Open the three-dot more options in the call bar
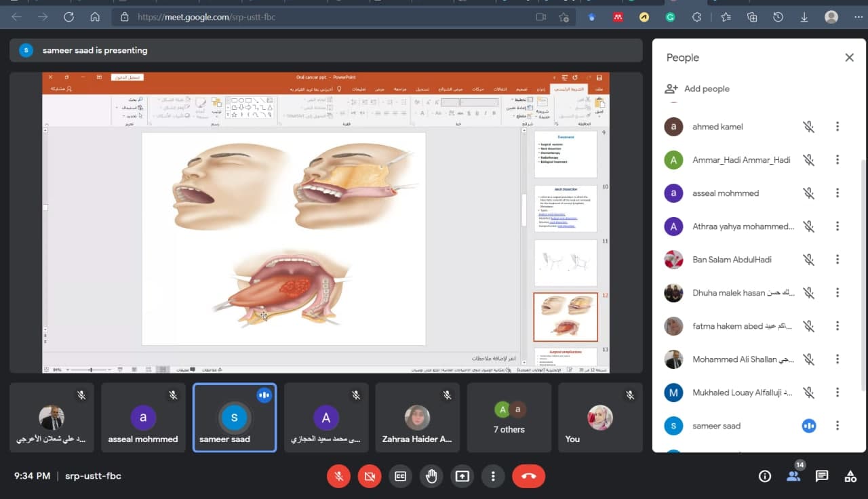This screenshot has height=499, width=868. pos(493,476)
